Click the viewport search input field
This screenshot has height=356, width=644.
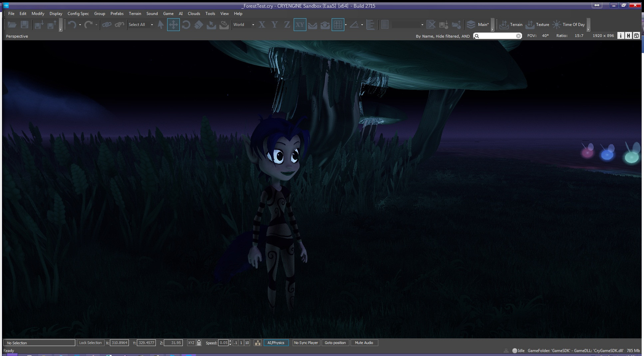coord(497,36)
